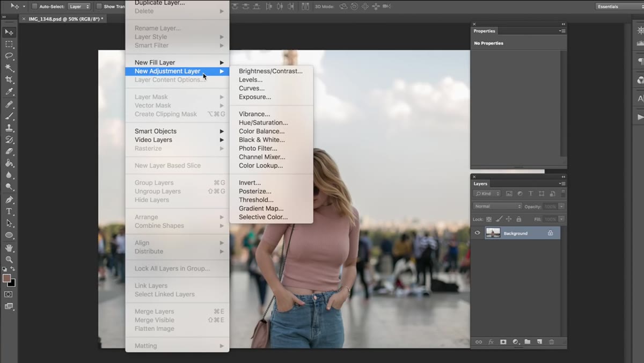Select the Clone Stamp tool
This screenshot has width=644, height=363.
9,128
